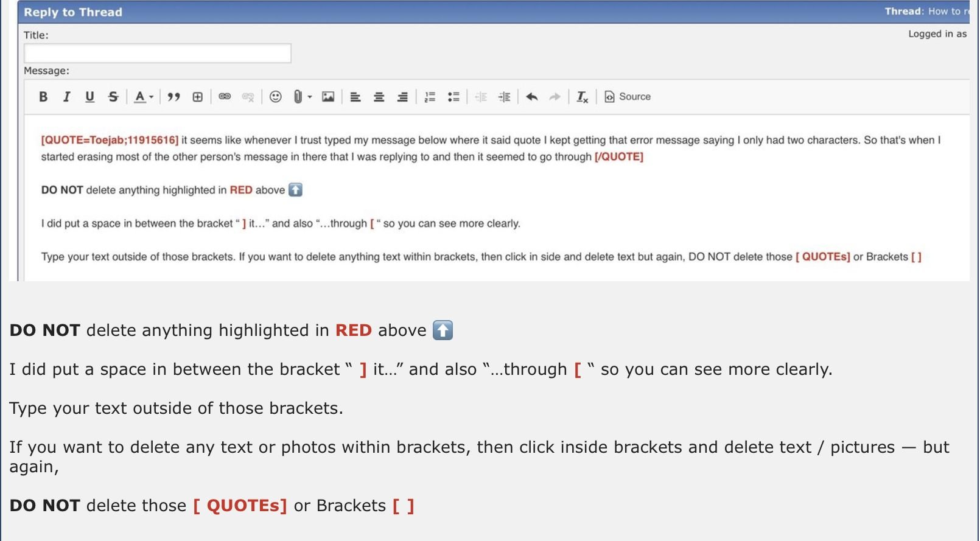The image size is (980, 541).
Task: Insert a numbered list
Action: pos(430,97)
